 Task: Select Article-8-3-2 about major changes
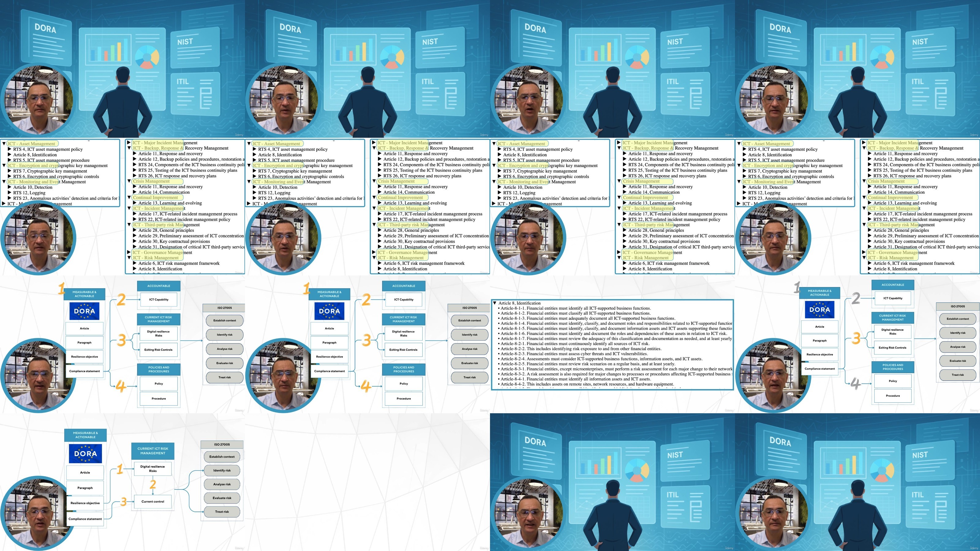pyautogui.click(x=615, y=374)
